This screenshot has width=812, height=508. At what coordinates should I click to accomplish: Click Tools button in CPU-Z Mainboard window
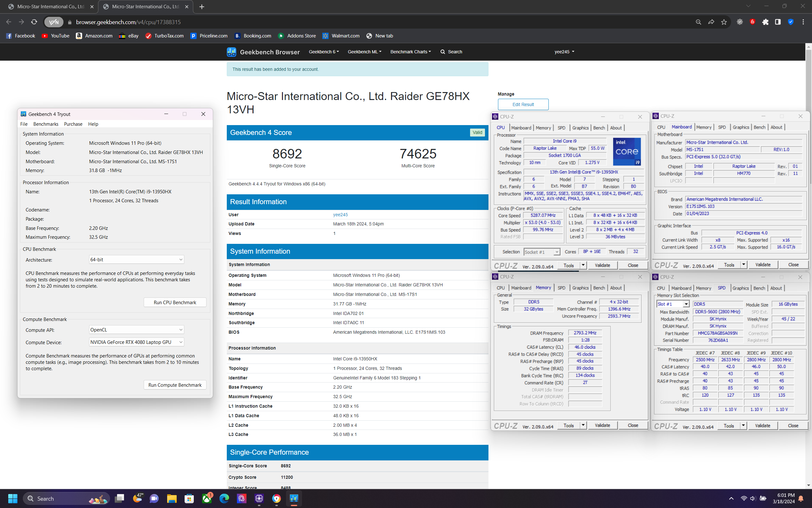(729, 264)
